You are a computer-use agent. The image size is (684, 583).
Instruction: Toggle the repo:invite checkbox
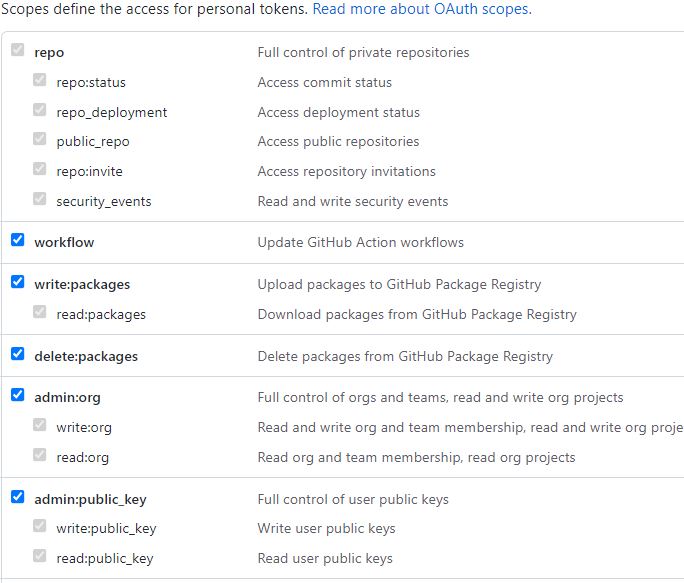[40, 169]
